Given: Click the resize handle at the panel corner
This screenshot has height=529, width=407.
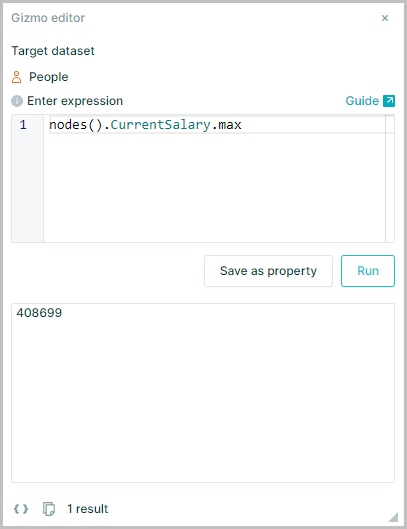Looking at the screenshot, I should [393, 517].
